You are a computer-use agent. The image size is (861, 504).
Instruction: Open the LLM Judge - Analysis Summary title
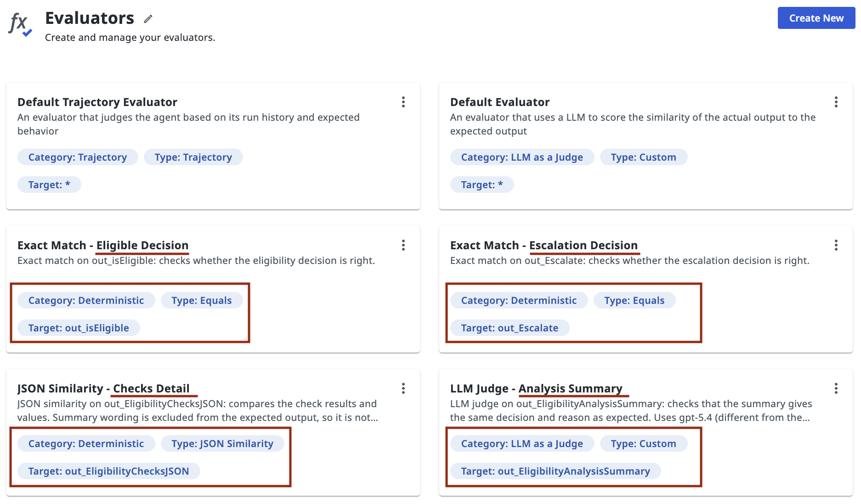point(536,388)
